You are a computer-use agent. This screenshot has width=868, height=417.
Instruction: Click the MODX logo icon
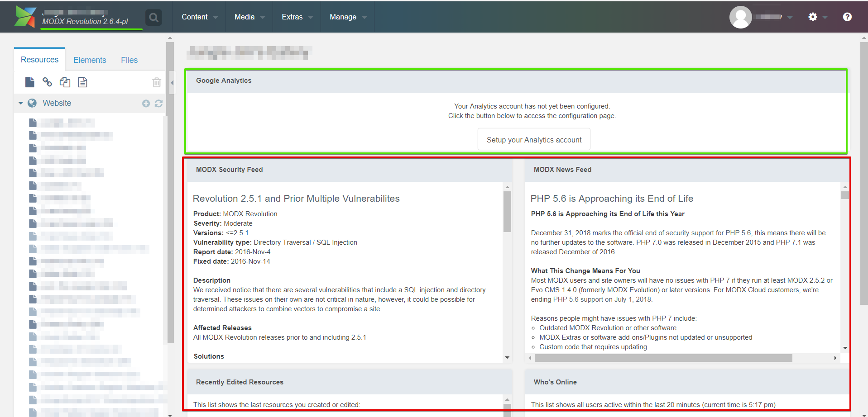pos(25,17)
